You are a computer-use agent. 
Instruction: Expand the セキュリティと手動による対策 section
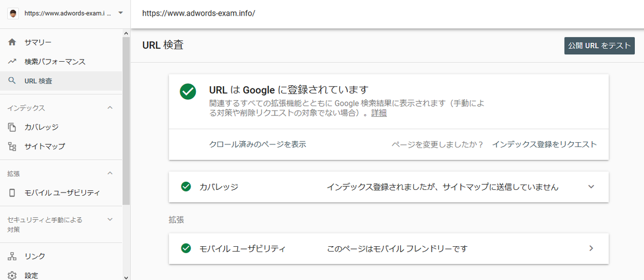[x=110, y=219]
